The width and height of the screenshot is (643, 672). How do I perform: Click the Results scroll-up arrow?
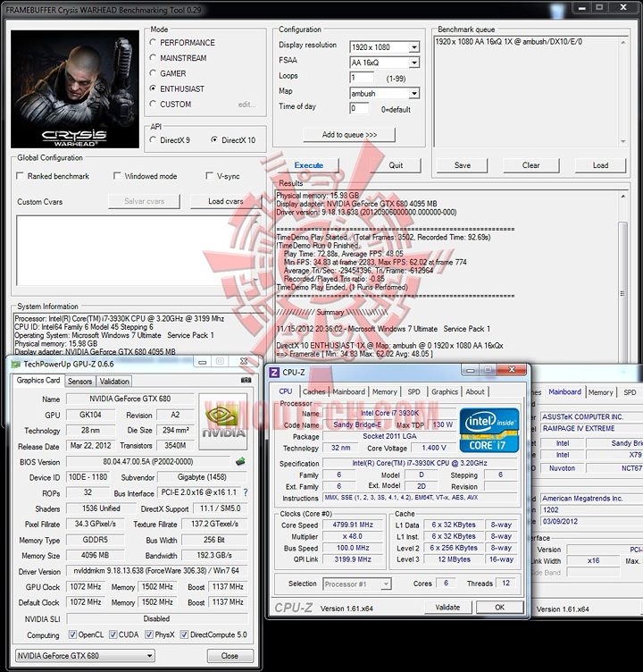tap(622, 196)
